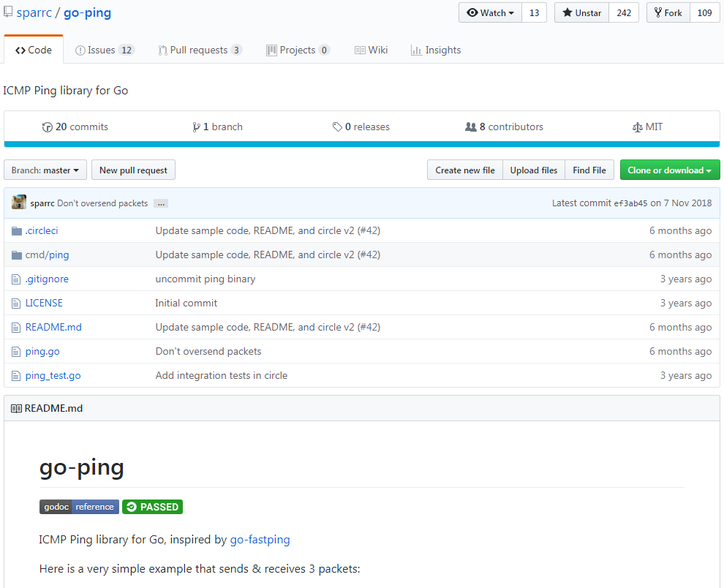Click the godoc reference badge

tap(79, 507)
